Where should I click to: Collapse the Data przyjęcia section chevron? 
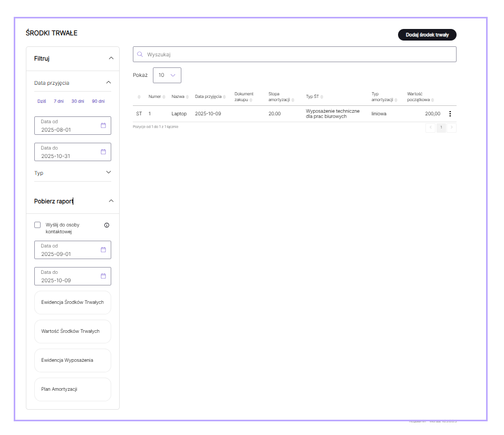pyautogui.click(x=109, y=83)
